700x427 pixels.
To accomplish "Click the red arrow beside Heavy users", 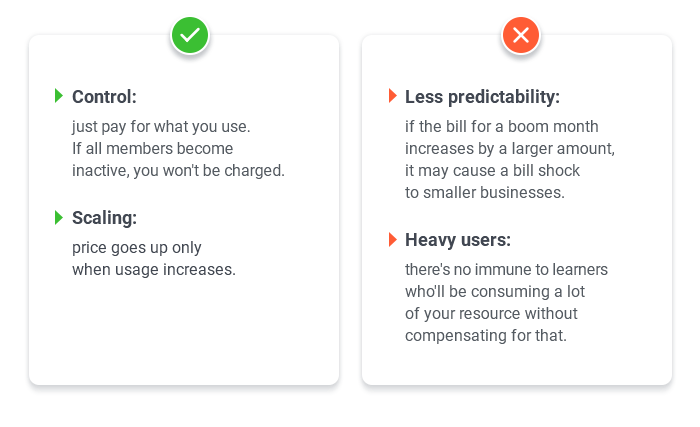I will point(392,239).
